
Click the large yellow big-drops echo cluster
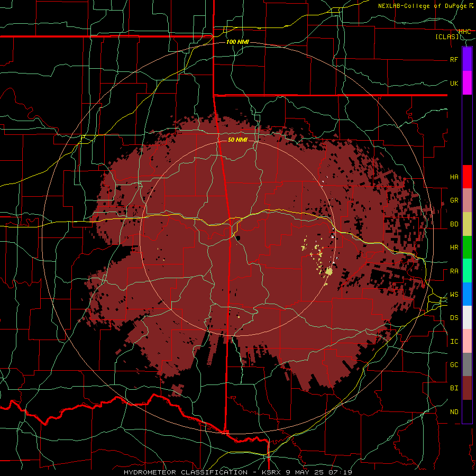point(329,271)
